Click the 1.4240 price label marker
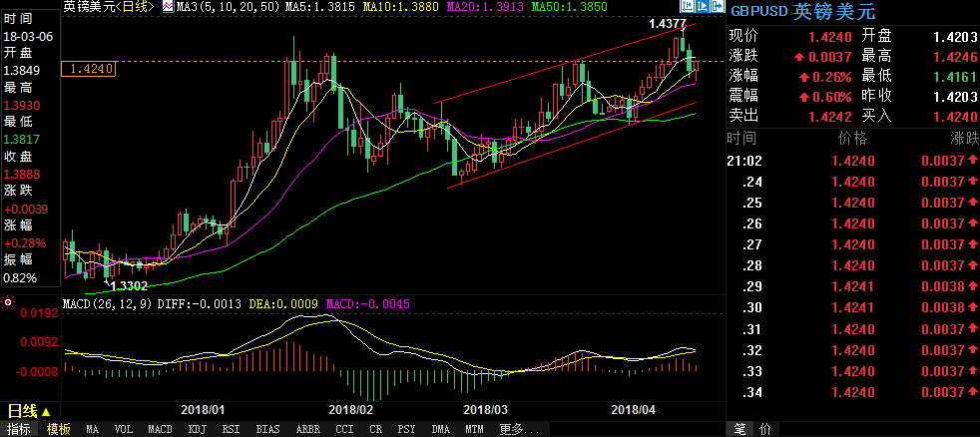The height and width of the screenshot is (437, 980). [89, 69]
